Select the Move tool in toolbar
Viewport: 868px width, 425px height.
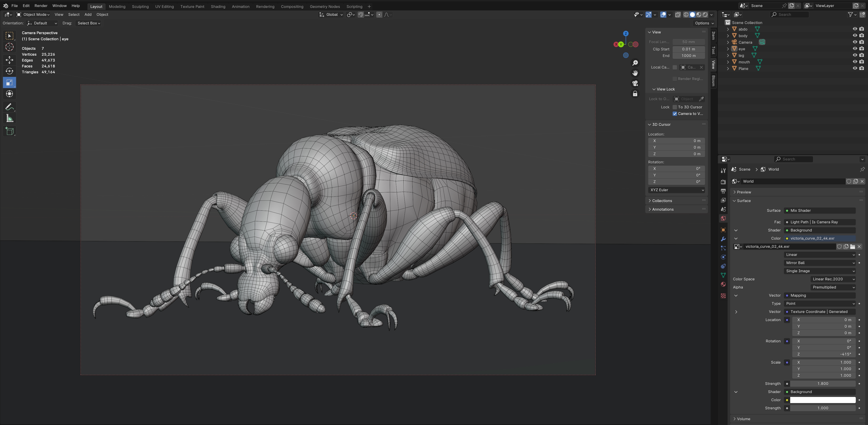coord(9,60)
